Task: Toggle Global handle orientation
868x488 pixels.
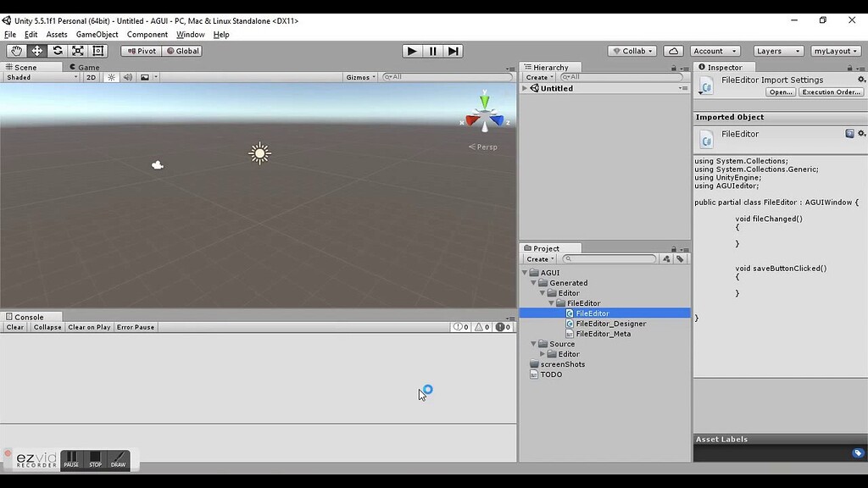Action: (x=183, y=51)
